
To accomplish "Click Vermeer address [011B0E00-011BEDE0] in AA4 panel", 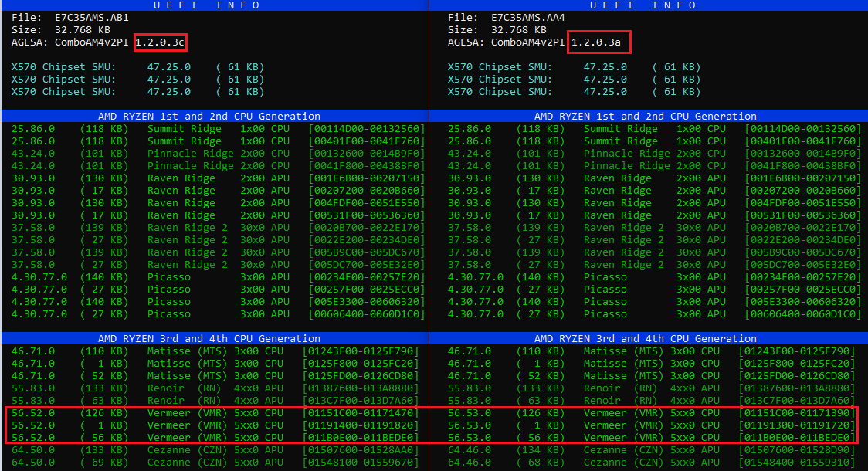I will (x=797, y=437).
